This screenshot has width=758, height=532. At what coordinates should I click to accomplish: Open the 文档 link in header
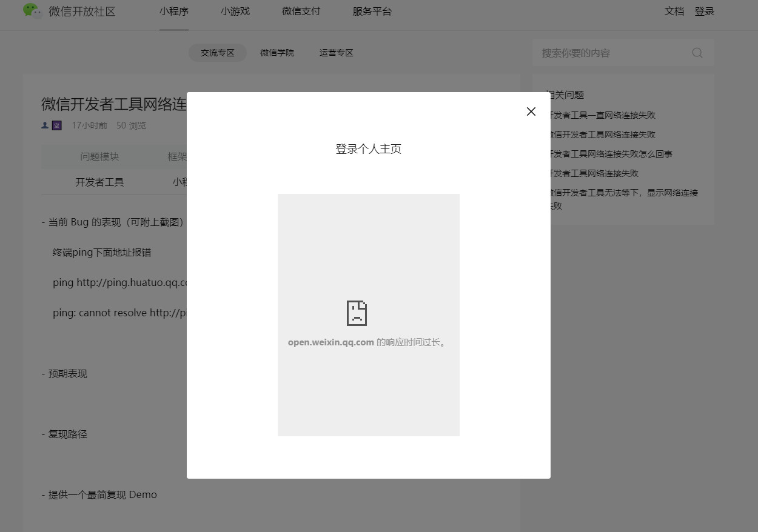pos(674,12)
